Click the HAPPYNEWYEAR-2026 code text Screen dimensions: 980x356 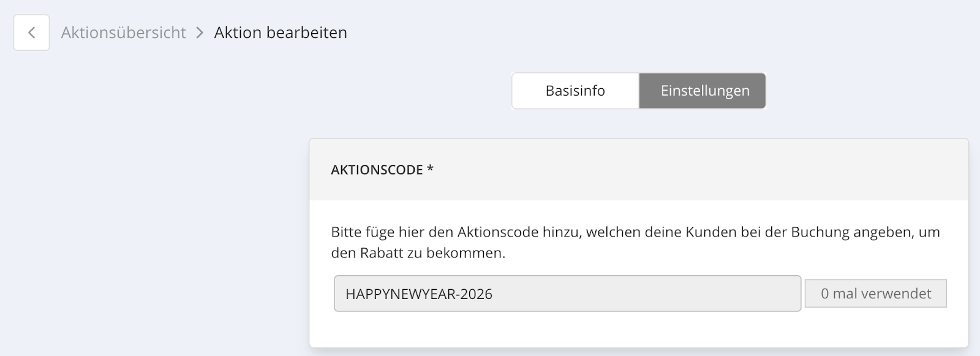pyautogui.click(x=419, y=294)
